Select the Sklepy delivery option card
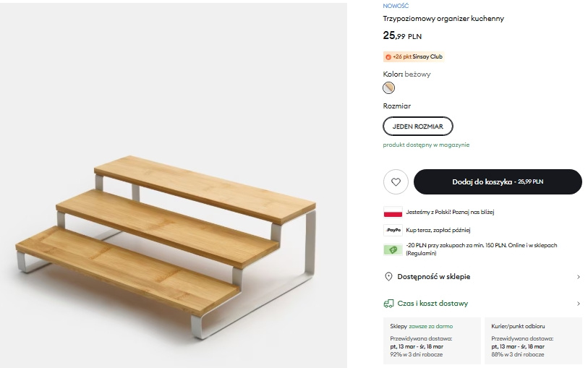Image resolution: width=588 pixels, height=368 pixels. pos(432,340)
